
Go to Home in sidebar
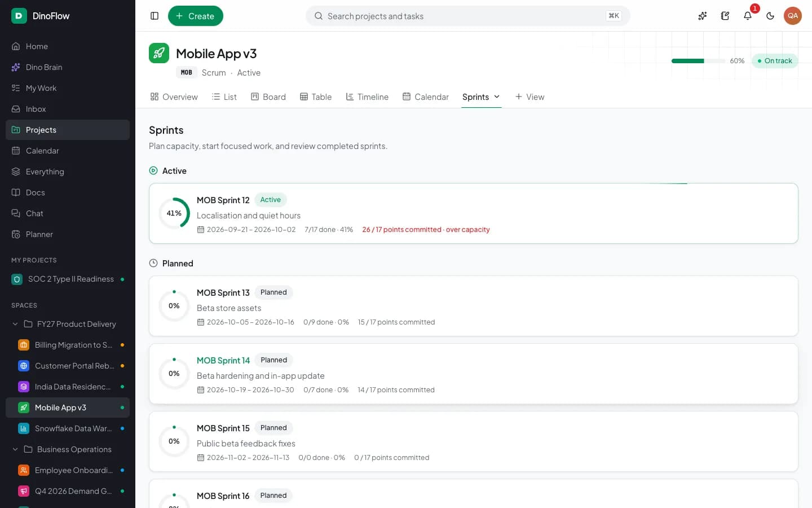tap(68, 46)
